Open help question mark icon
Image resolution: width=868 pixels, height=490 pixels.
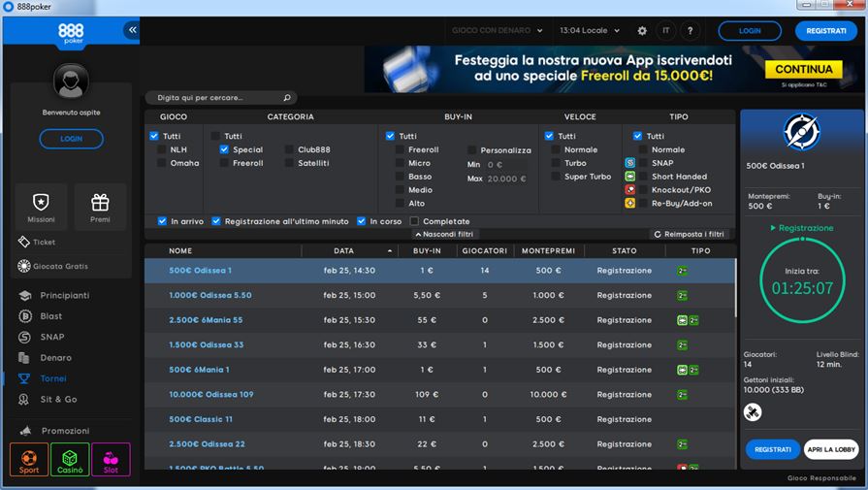pos(690,31)
